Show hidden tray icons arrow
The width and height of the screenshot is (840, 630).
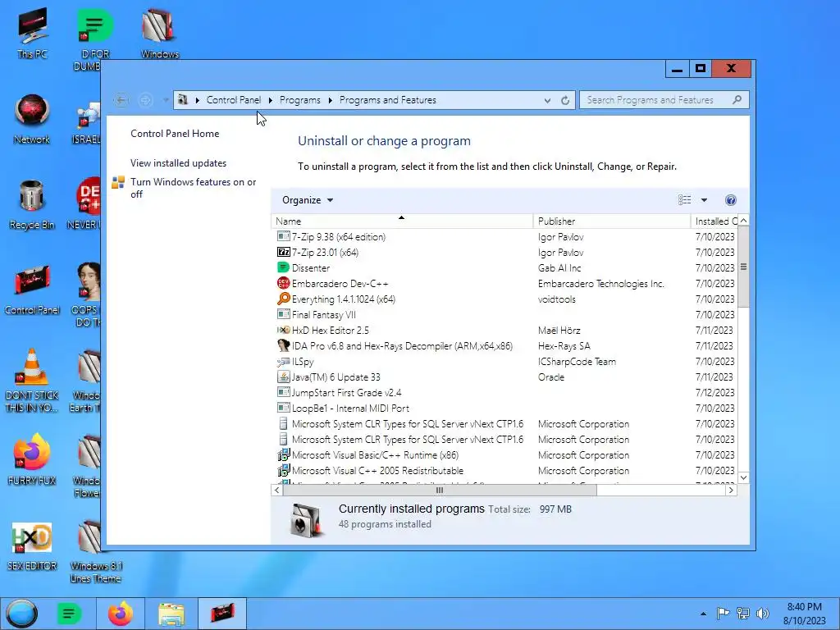click(703, 614)
